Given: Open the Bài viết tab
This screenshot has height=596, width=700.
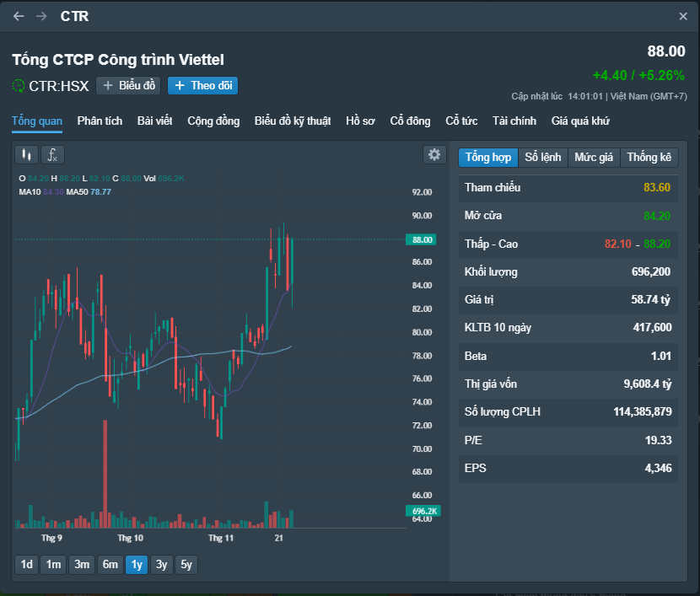Looking at the screenshot, I should (x=154, y=121).
